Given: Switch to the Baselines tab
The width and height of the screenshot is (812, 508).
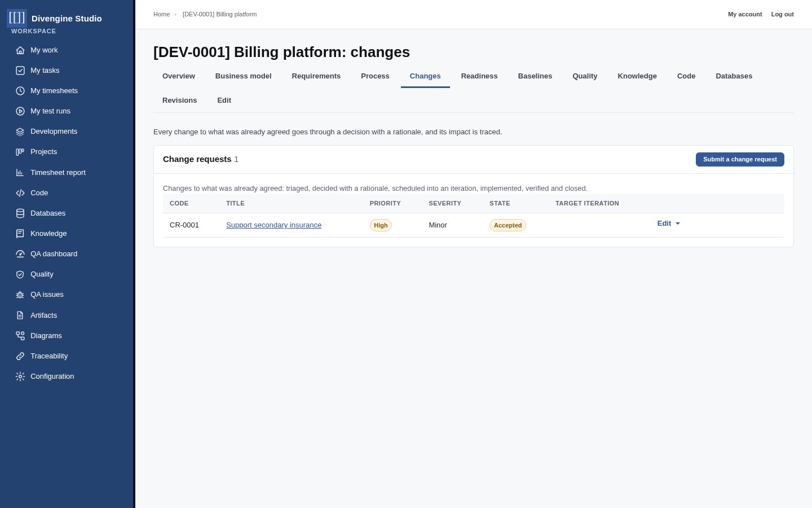Looking at the screenshot, I should pyautogui.click(x=535, y=76).
